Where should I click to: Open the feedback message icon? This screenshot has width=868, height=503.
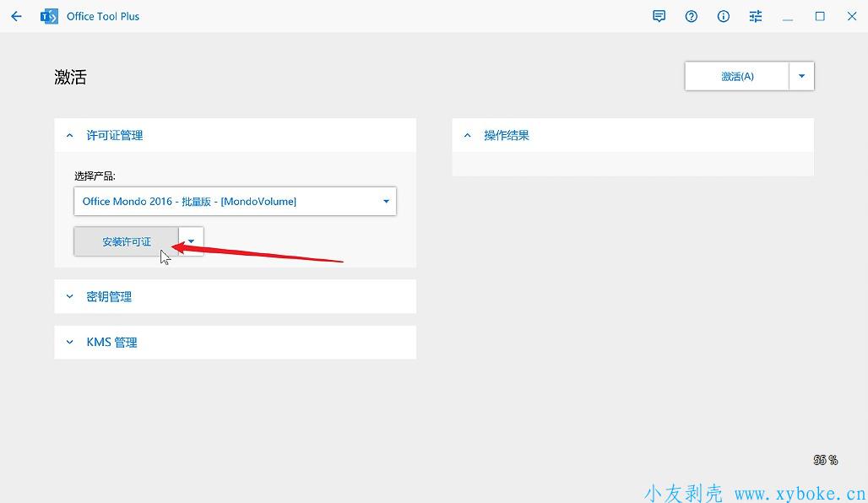[659, 16]
